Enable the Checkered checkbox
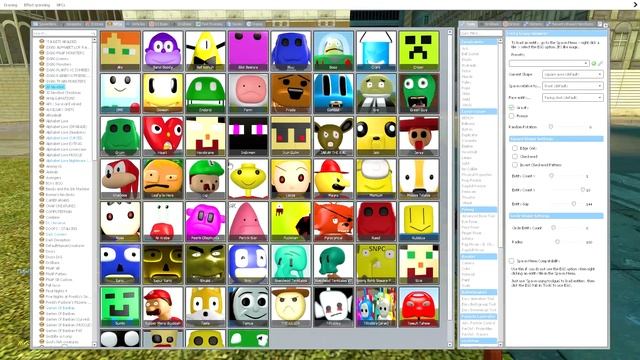 [515, 156]
